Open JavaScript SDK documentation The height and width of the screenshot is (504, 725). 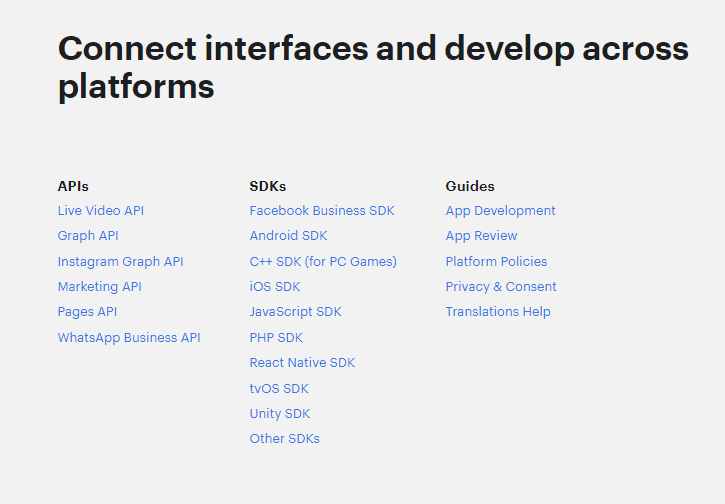pyautogui.click(x=295, y=312)
